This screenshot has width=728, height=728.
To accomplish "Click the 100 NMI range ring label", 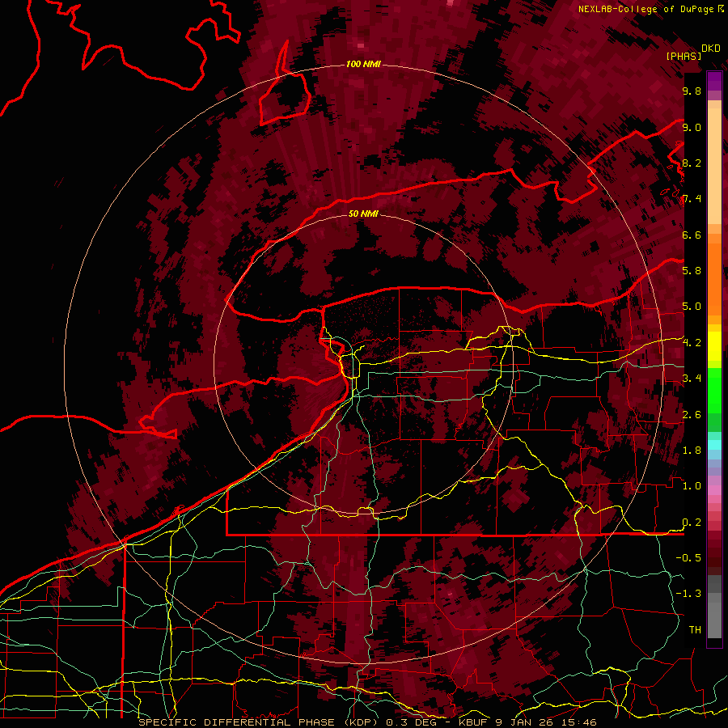I will (x=363, y=64).
